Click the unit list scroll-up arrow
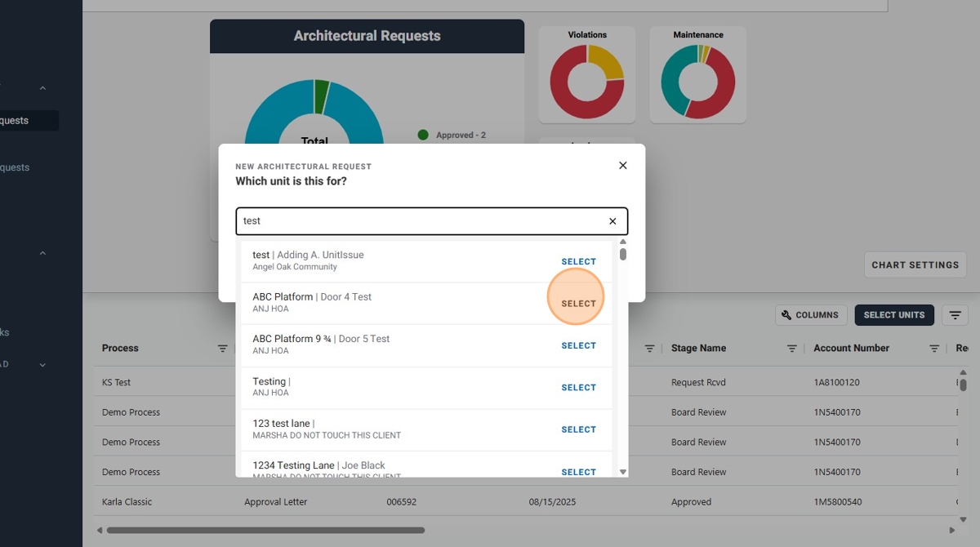This screenshot has width=980, height=547. coord(623,242)
